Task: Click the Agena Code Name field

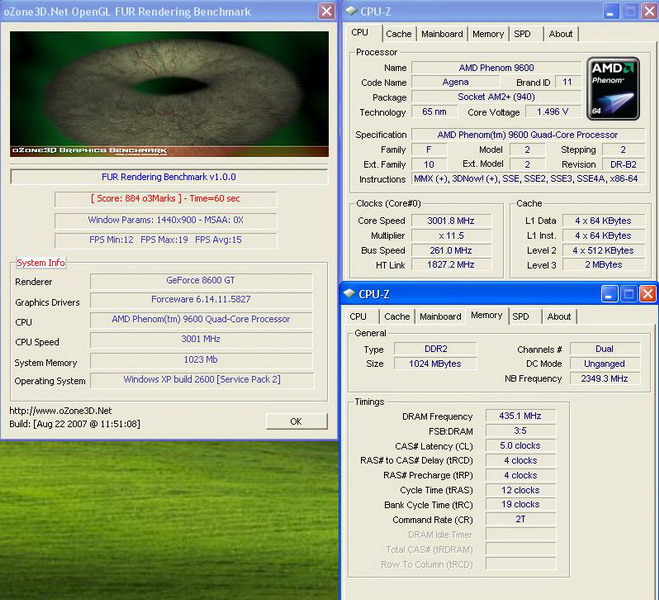Action: tap(456, 82)
